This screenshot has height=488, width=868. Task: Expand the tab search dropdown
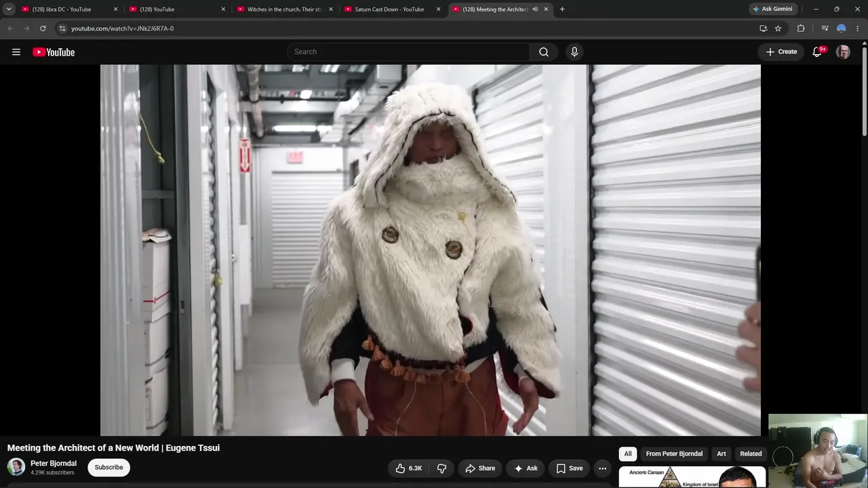[9, 9]
